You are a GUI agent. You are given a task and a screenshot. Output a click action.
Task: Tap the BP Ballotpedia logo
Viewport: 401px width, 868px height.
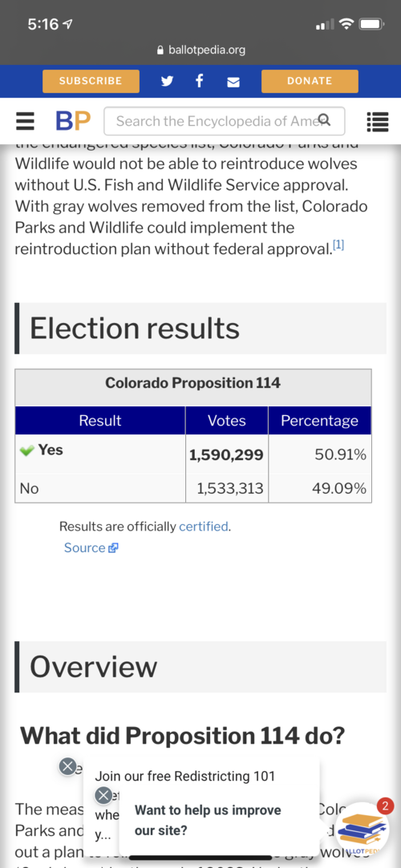pyautogui.click(x=72, y=121)
